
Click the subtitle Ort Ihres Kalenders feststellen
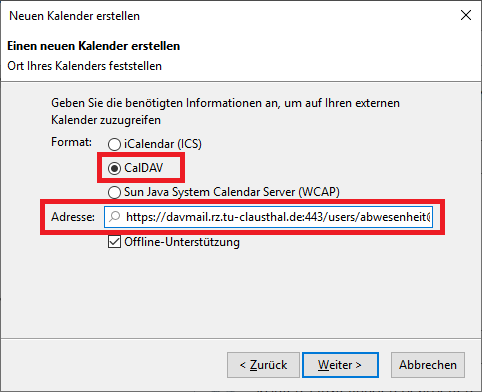(85, 66)
